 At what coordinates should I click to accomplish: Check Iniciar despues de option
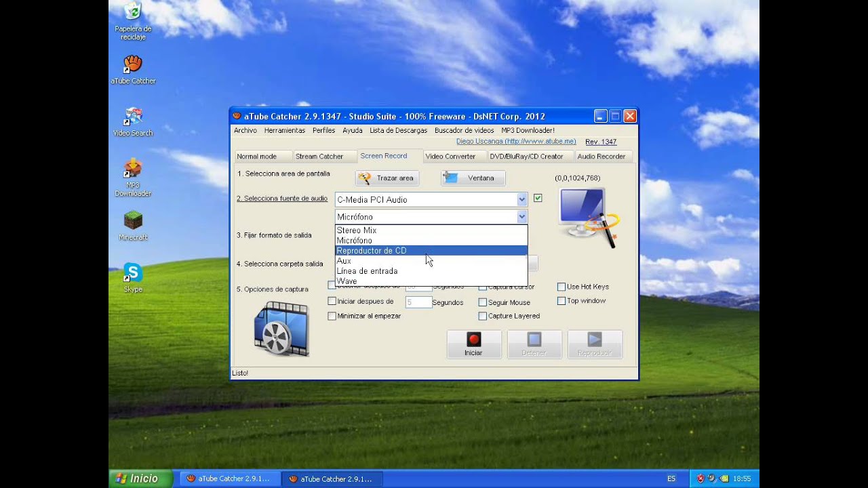tap(332, 301)
